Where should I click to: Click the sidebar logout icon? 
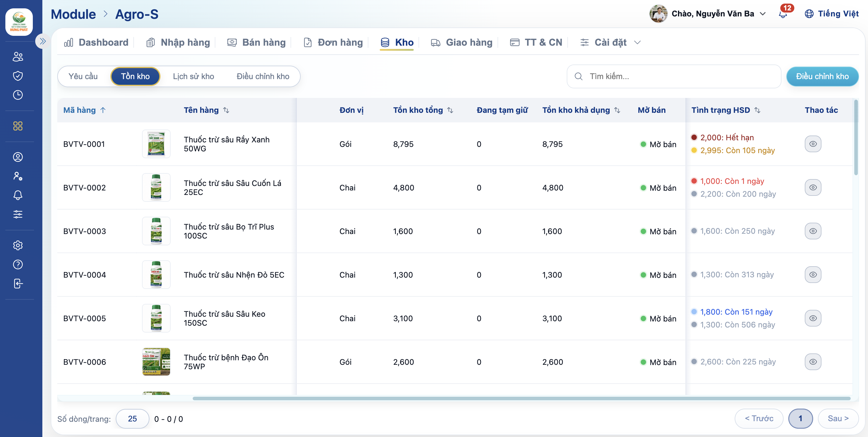(18, 284)
